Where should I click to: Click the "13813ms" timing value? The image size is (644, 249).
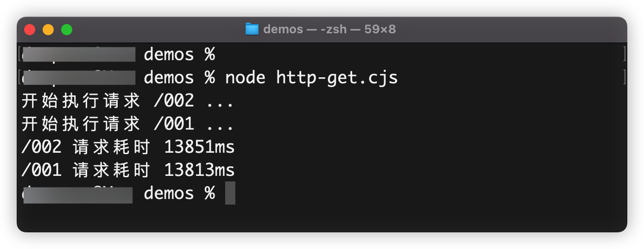[x=199, y=170]
